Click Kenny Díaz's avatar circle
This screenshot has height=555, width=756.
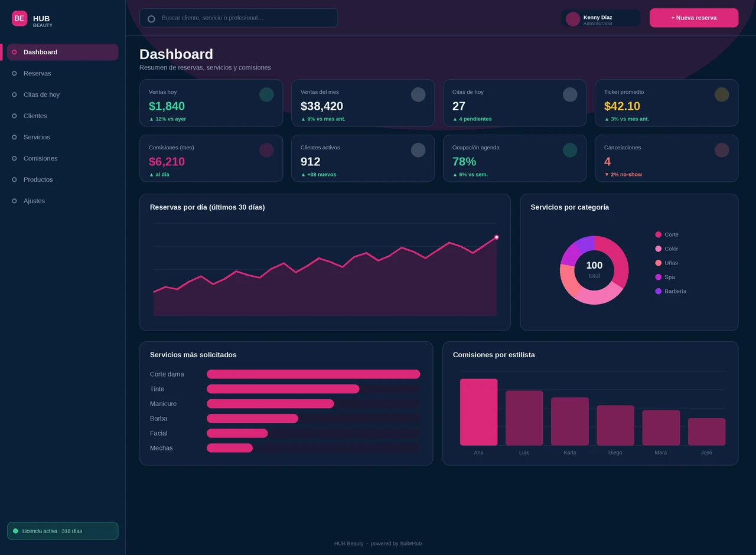click(x=573, y=19)
